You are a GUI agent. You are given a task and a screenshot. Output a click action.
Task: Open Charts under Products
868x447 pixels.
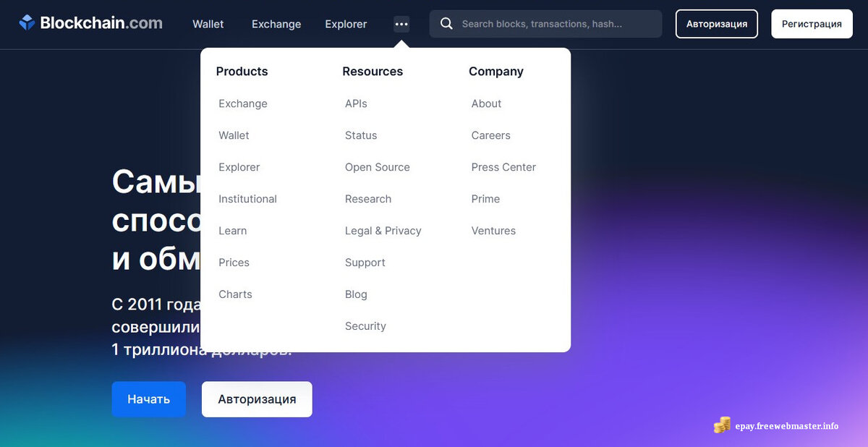pyautogui.click(x=235, y=294)
